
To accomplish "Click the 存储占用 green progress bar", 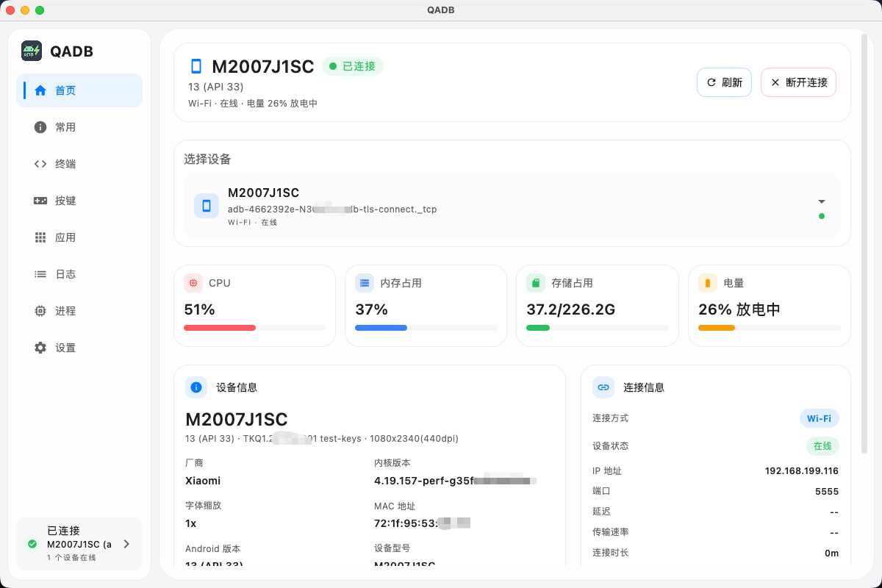I will click(x=598, y=328).
